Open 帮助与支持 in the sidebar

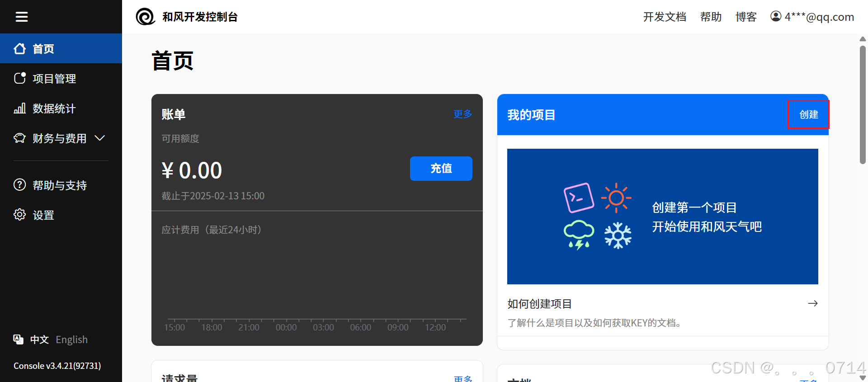point(61,185)
